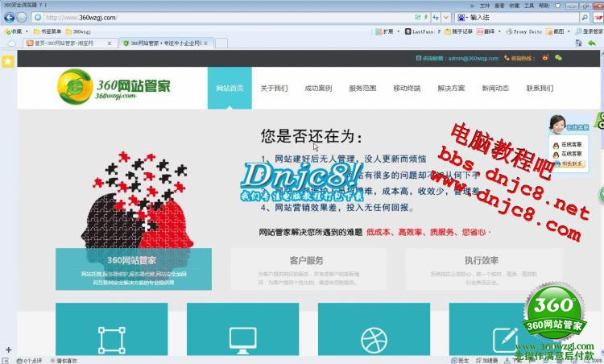604x364 pixels.
Task: Click the 医生 status bar icon
Action: 460,361
